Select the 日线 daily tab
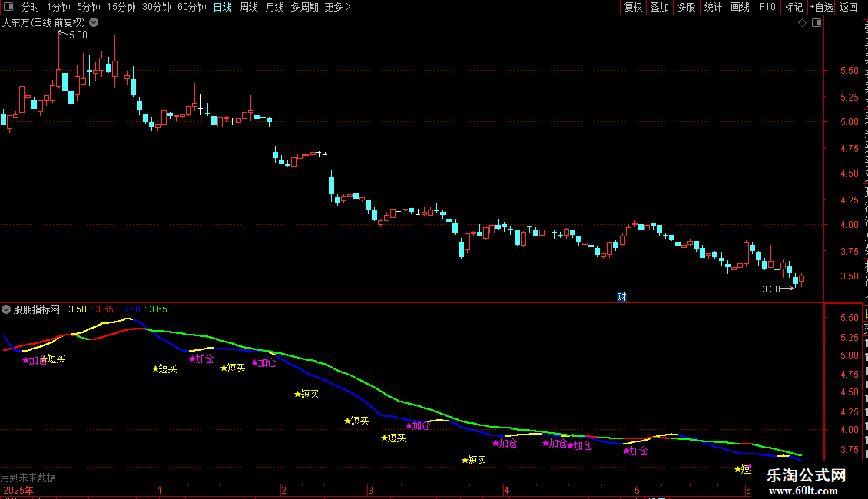This screenshot has width=868, height=499. (x=223, y=7)
